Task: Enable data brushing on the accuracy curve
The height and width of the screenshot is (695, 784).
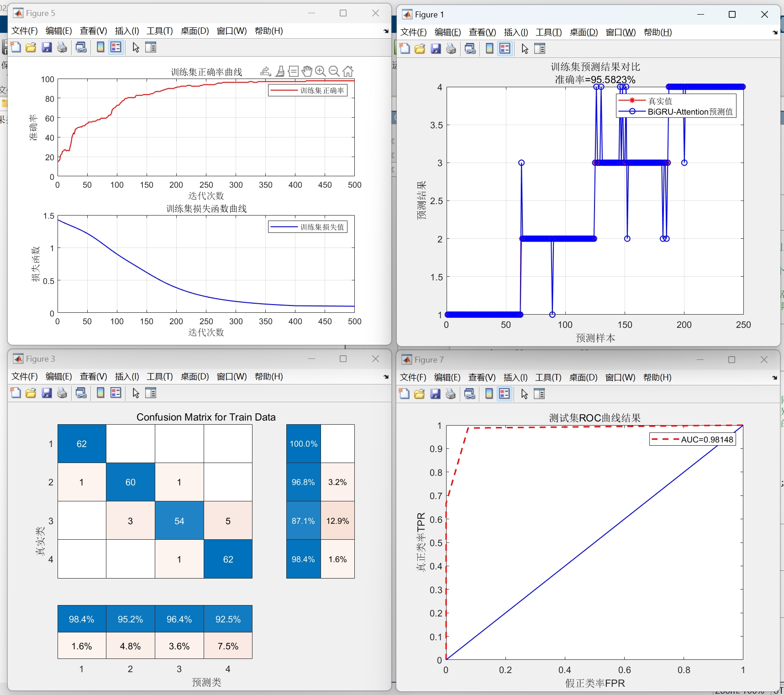Action: pos(280,71)
